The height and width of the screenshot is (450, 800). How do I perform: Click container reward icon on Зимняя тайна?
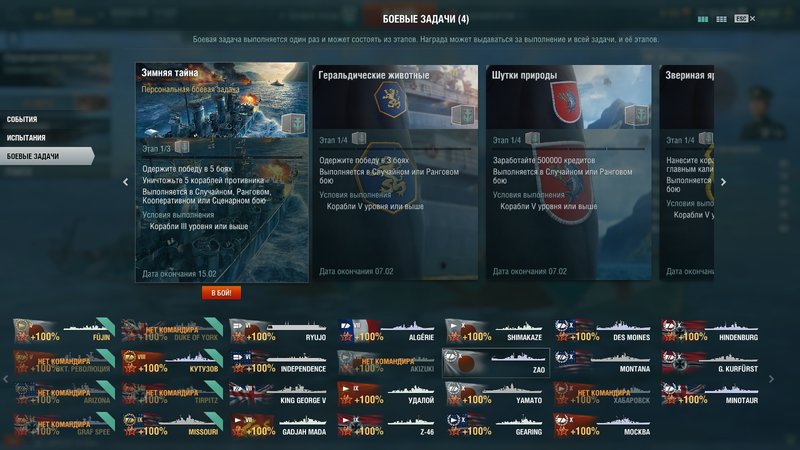(293, 123)
